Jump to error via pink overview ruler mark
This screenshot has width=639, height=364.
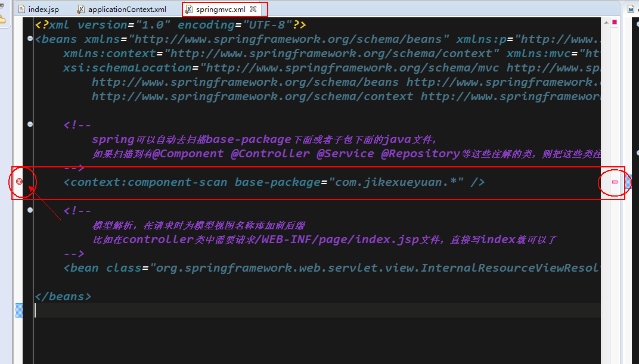615,182
